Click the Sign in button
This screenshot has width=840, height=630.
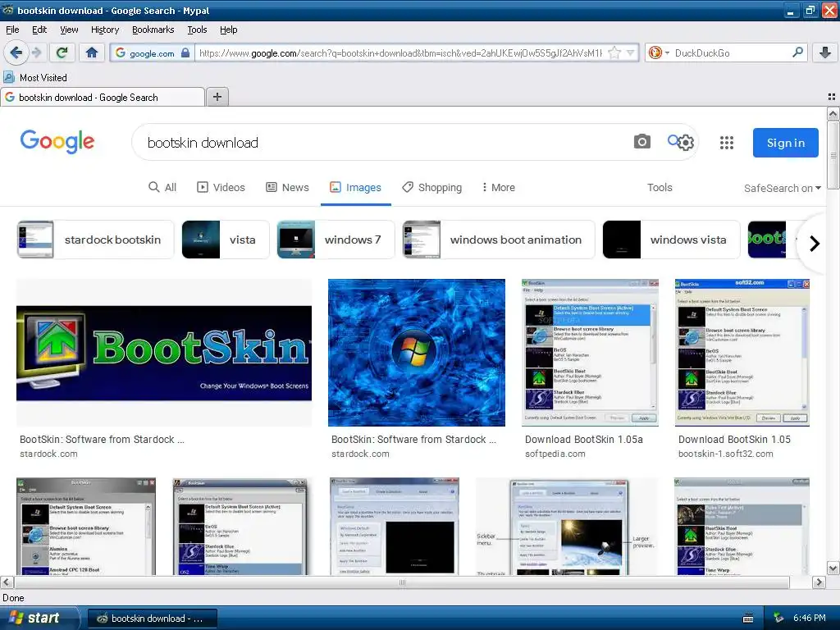coord(785,143)
